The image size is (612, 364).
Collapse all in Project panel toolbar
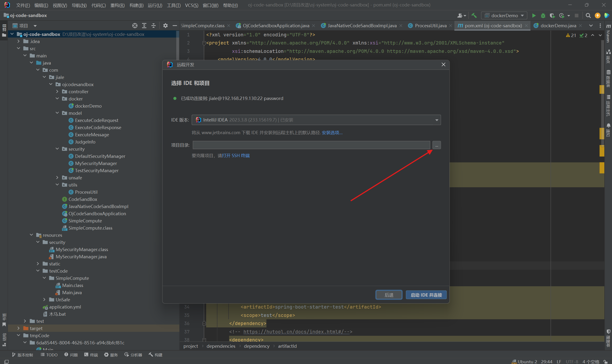click(154, 26)
